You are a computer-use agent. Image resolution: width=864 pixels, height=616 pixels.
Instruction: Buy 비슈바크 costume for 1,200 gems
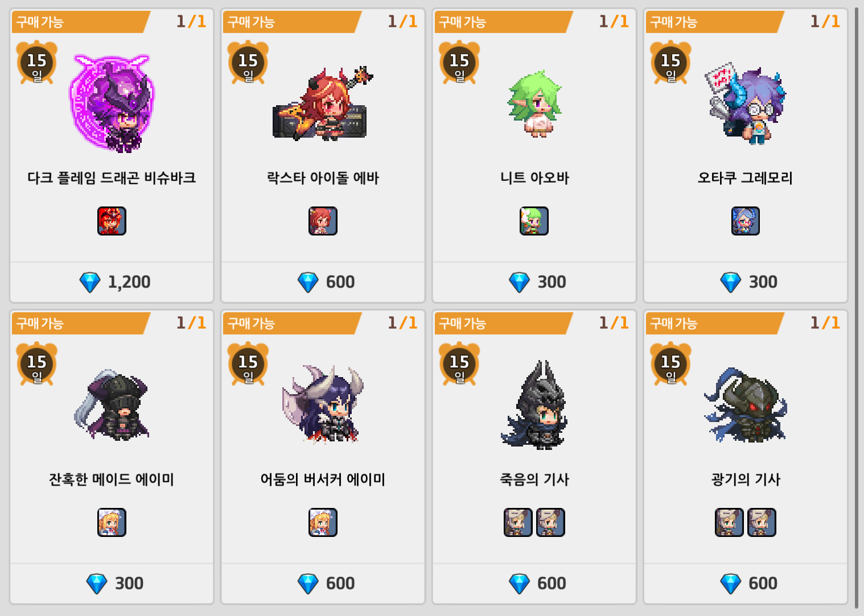pos(112,282)
